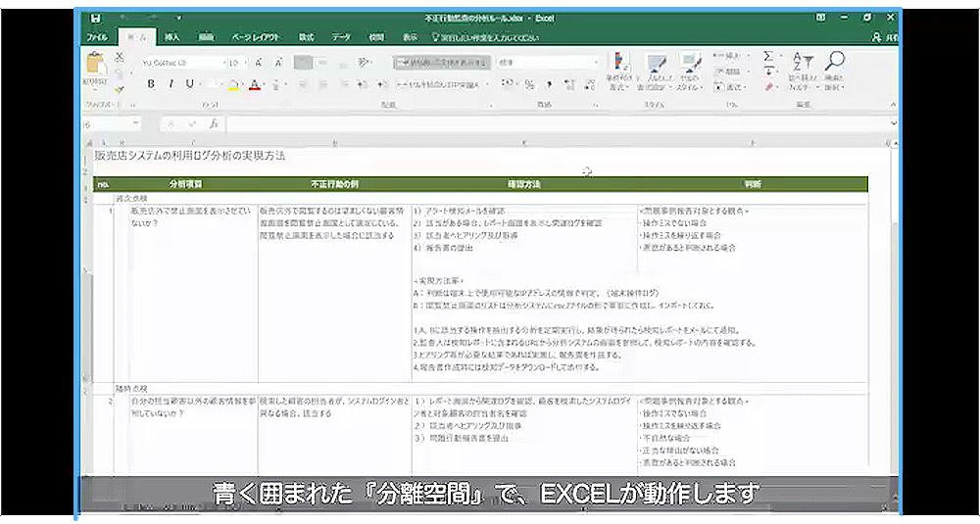Open the ファイル tab

pyautogui.click(x=97, y=37)
